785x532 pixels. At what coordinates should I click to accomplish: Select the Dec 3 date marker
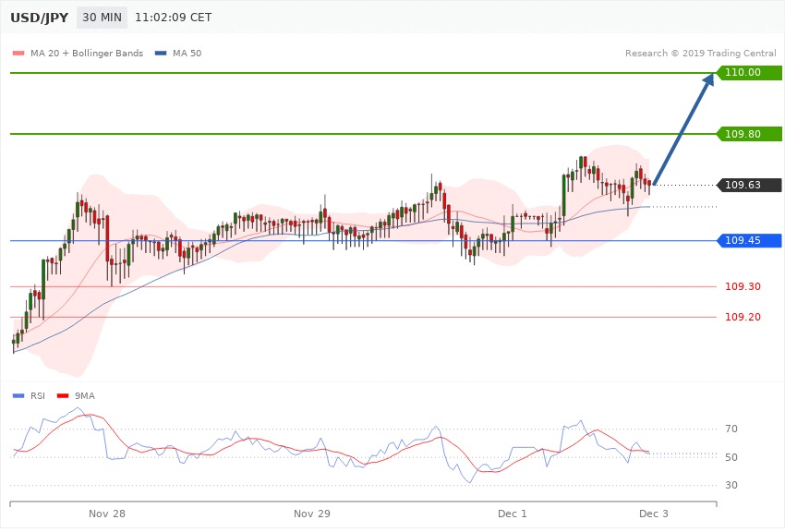(653, 513)
